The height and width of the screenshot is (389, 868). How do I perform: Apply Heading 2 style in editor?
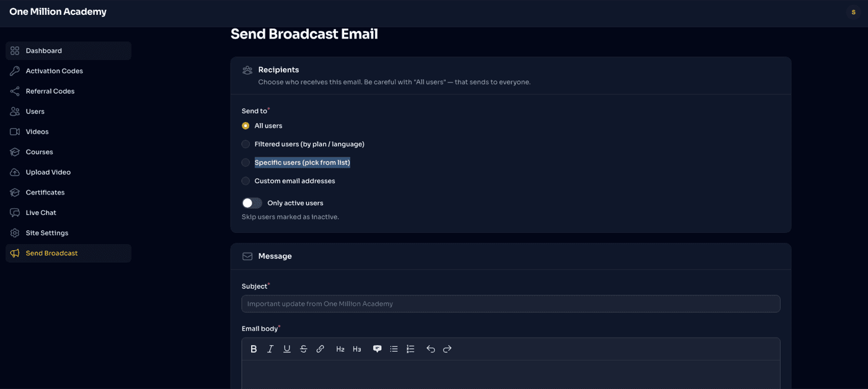[340, 349]
